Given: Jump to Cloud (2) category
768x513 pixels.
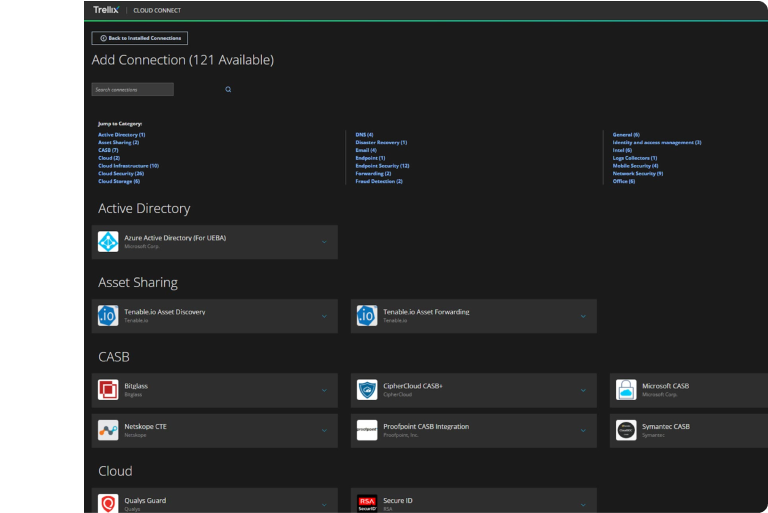Looking at the screenshot, I should tap(109, 158).
